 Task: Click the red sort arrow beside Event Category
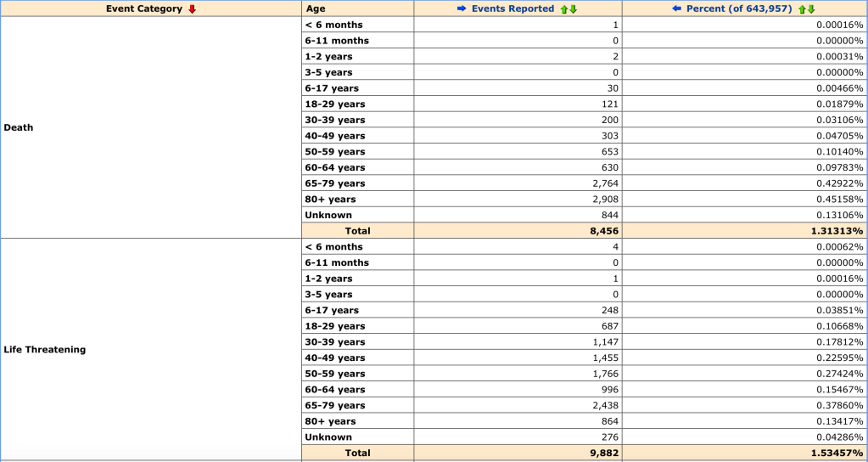pos(193,9)
